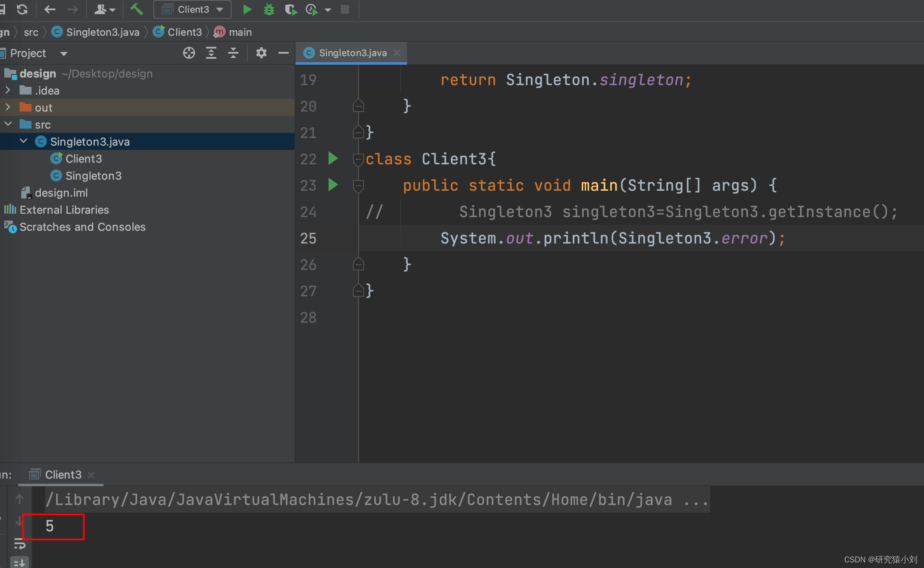Click the Up the Stack Trace arrow
Screen dimensions: 924x568
click(19, 499)
